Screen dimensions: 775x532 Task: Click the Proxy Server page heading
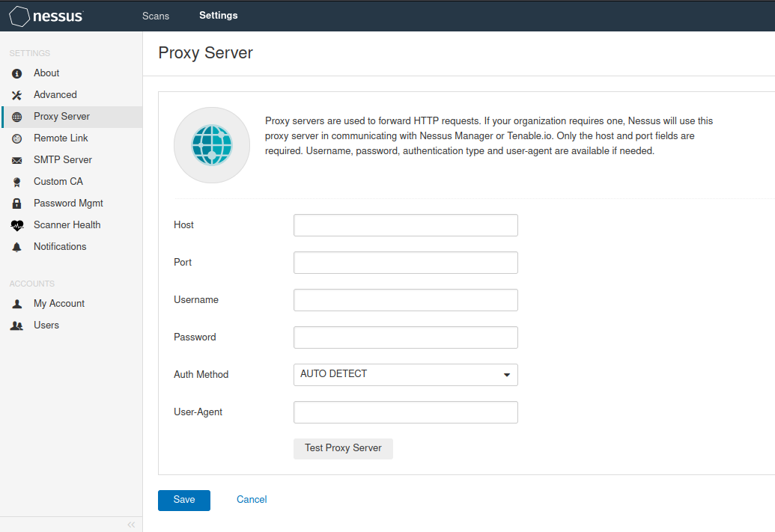(x=206, y=53)
